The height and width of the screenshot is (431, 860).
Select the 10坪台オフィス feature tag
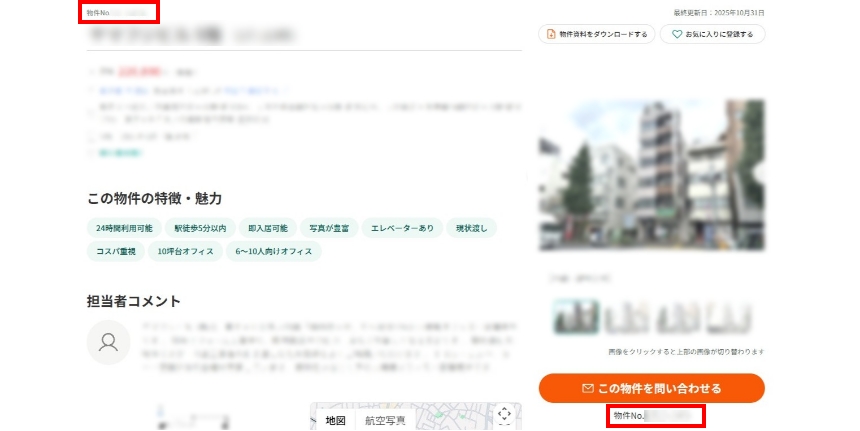tap(186, 251)
